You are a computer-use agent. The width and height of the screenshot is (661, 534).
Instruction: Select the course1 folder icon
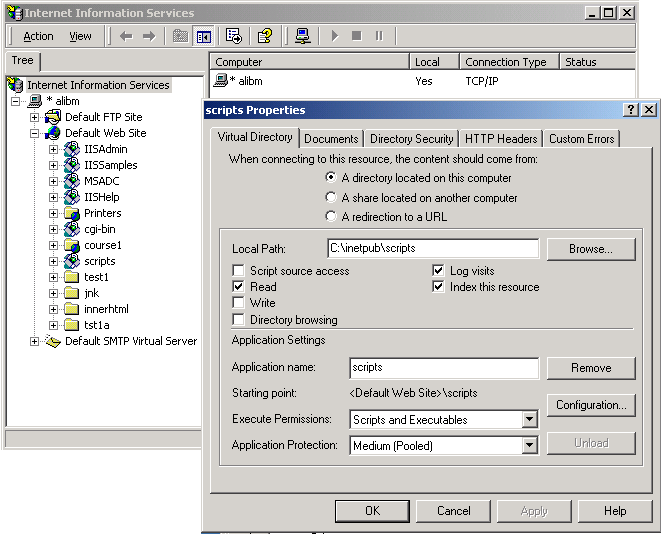pos(72,245)
